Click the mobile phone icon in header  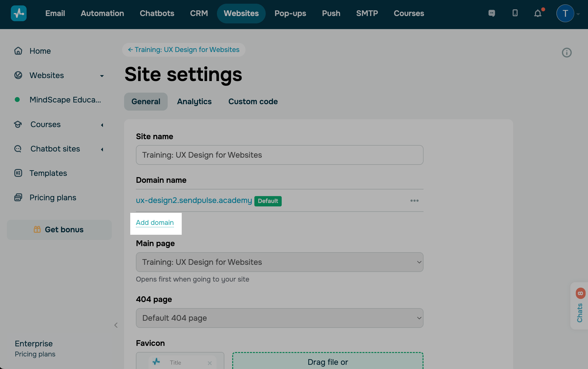[515, 13]
